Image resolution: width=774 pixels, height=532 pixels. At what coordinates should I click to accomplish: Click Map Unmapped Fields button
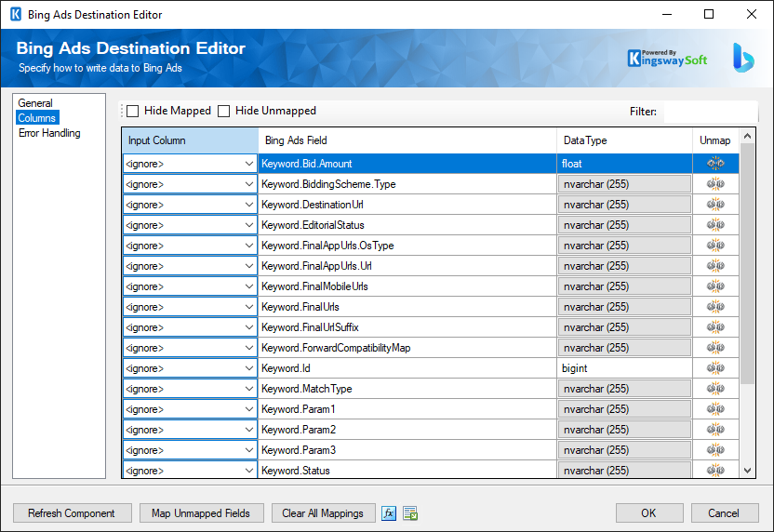pyautogui.click(x=201, y=513)
